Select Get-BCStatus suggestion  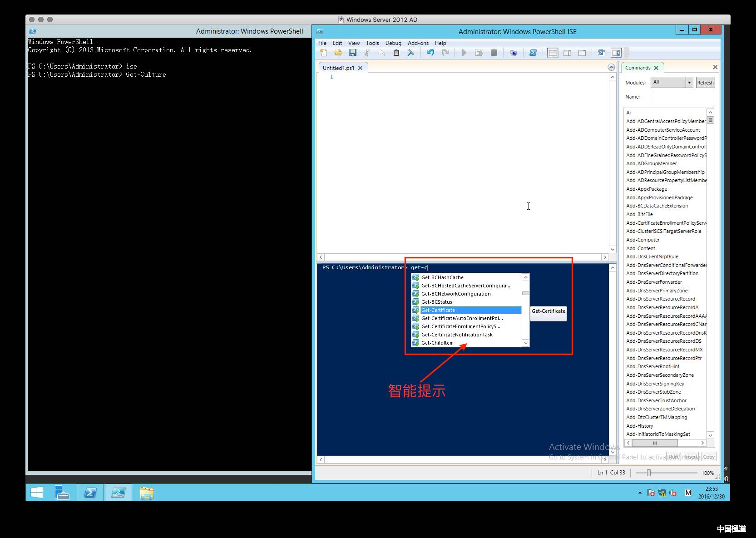tap(466, 302)
